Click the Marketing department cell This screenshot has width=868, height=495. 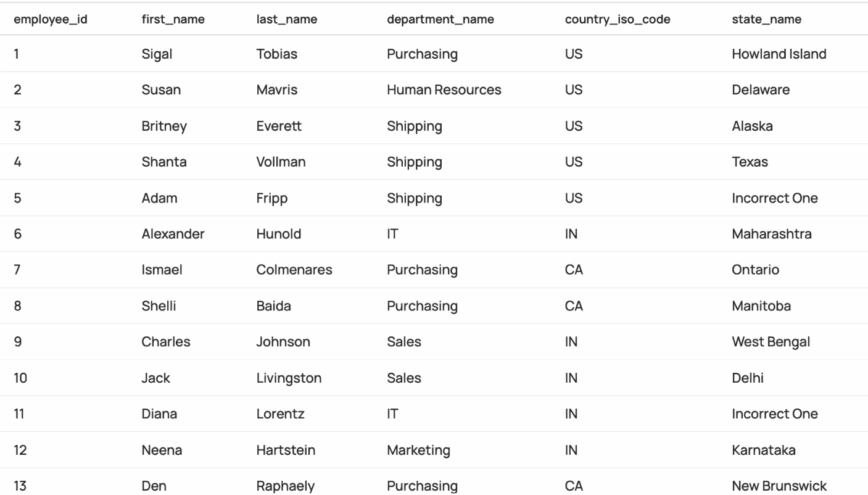pyautogui.click(x=418, y=450)
